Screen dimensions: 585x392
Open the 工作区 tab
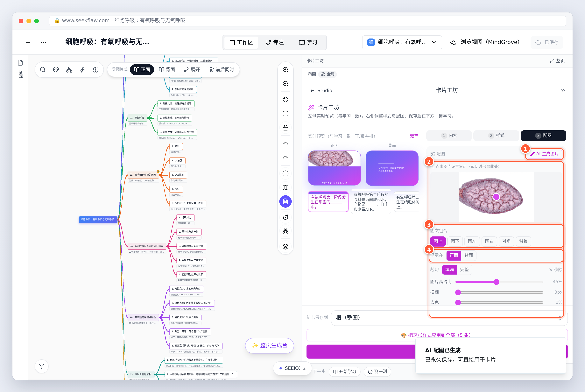coord(241,43)
